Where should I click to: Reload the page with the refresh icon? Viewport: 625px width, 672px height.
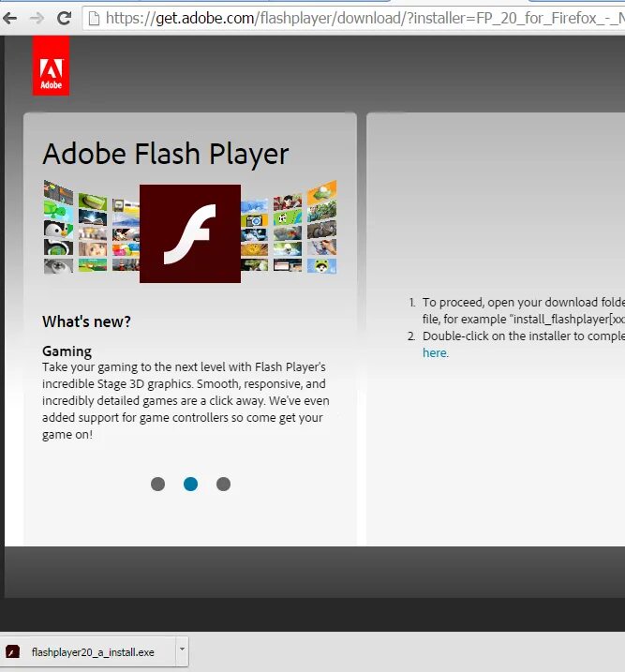[65, 18]
